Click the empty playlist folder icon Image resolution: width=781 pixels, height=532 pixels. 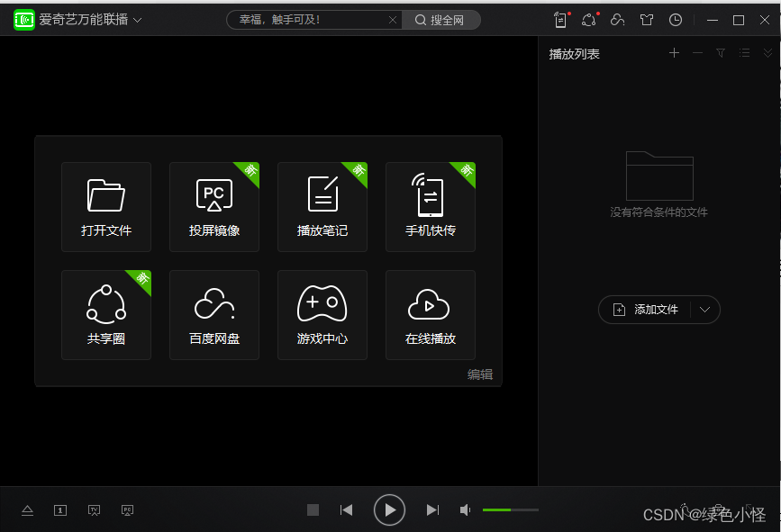659,176
